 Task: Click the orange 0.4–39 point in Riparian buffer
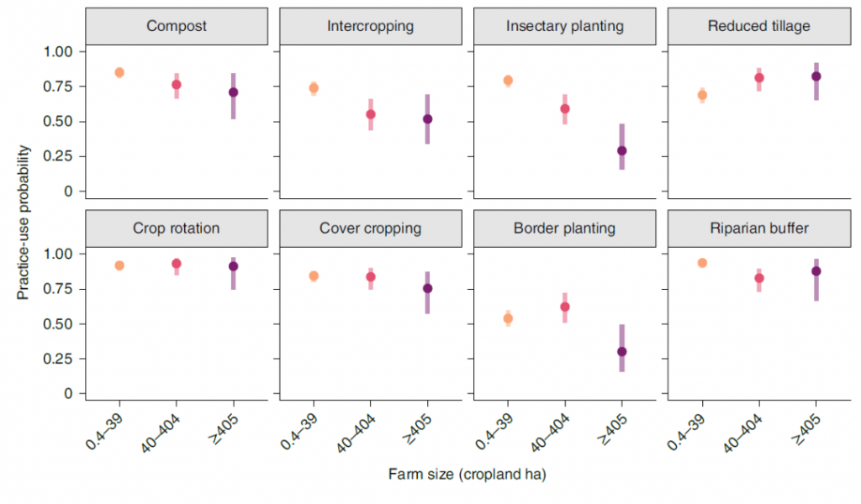click(702, 263)
